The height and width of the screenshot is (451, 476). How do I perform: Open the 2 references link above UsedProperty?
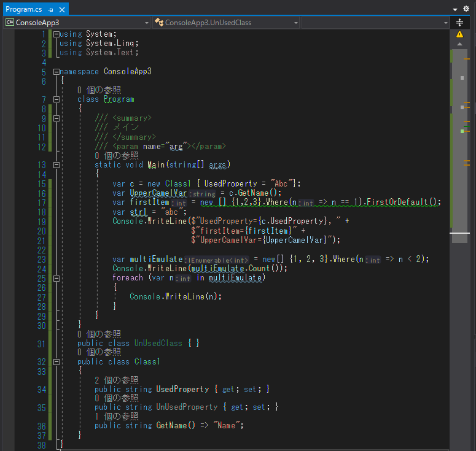116,380
